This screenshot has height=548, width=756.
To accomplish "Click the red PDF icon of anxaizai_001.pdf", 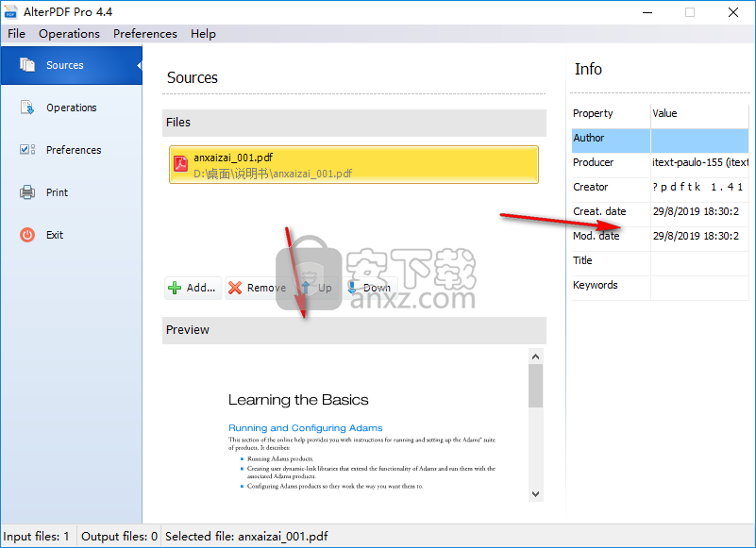I will [x=181, y=164].
